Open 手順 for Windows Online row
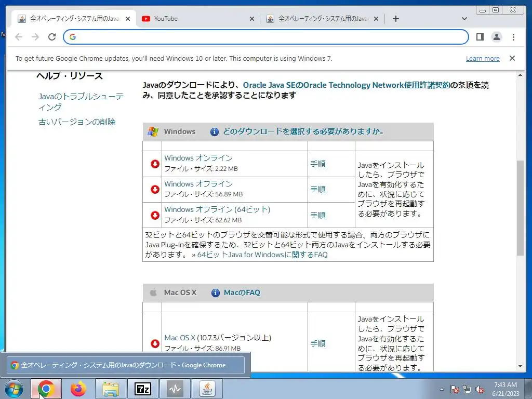Screen dimensions: 532x399 318,164
